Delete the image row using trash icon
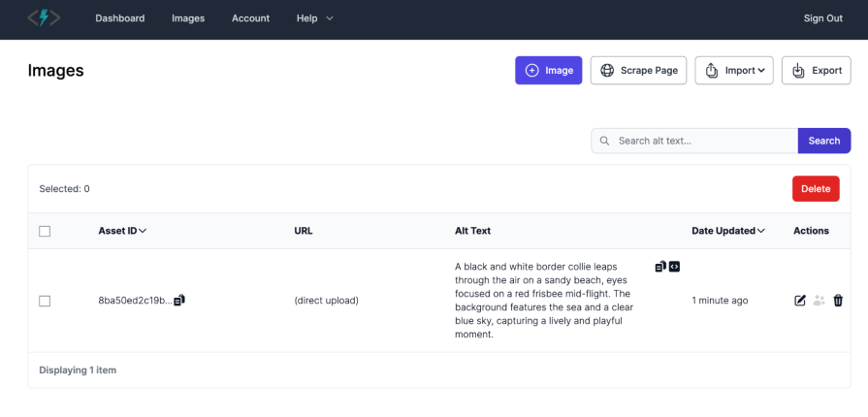Screen dimensions: 868x417 (838, 301)
